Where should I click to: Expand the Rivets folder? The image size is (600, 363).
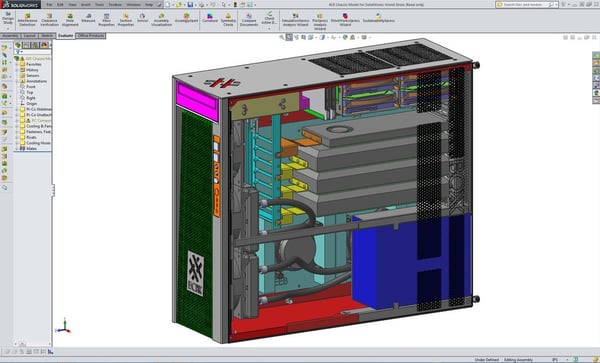click(17, 137)
